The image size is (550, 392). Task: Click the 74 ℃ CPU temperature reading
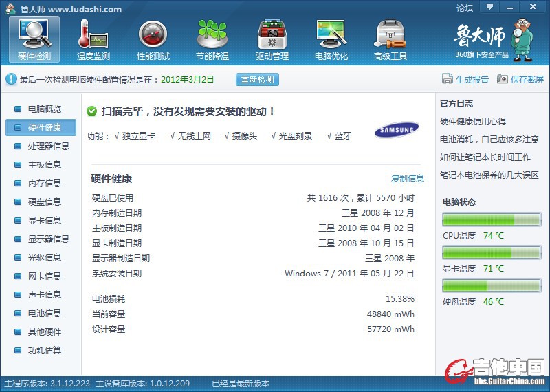493,235
